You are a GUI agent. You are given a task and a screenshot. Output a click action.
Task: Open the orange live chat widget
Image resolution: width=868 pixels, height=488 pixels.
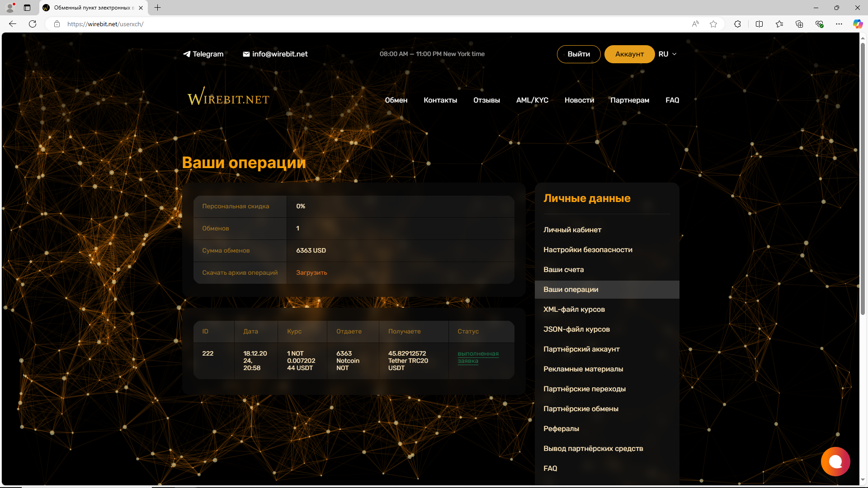click(835, 461)
